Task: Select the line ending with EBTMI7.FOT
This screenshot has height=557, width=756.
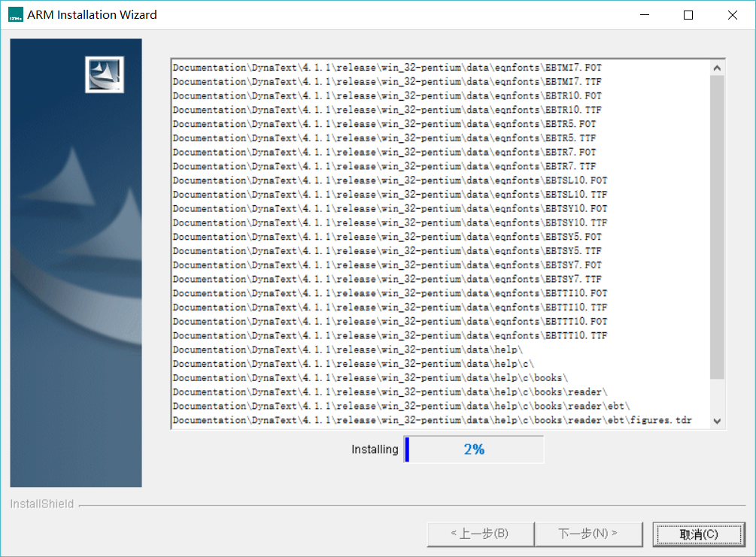Action: click(387, 68)
